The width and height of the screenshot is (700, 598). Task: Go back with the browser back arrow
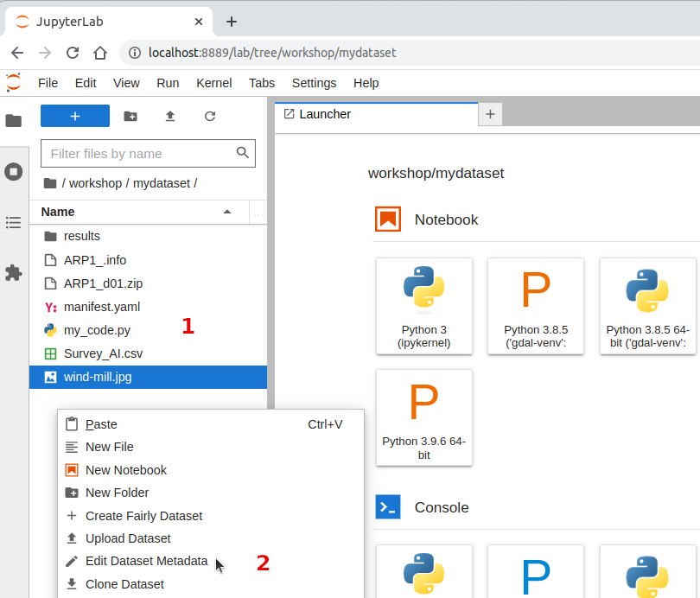point(17,53)
